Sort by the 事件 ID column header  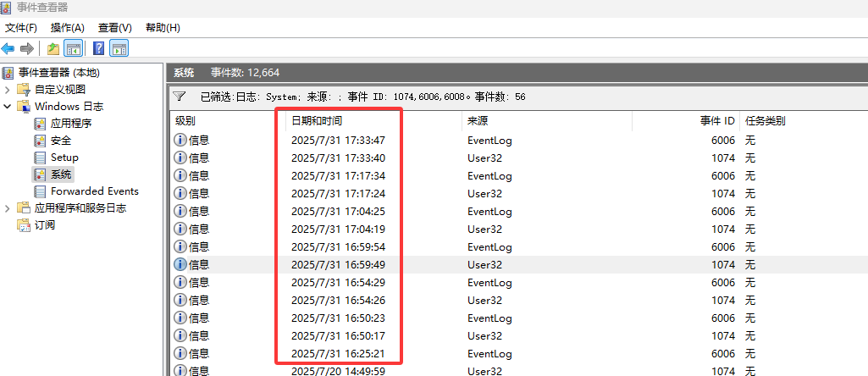[x=686, y=121]
